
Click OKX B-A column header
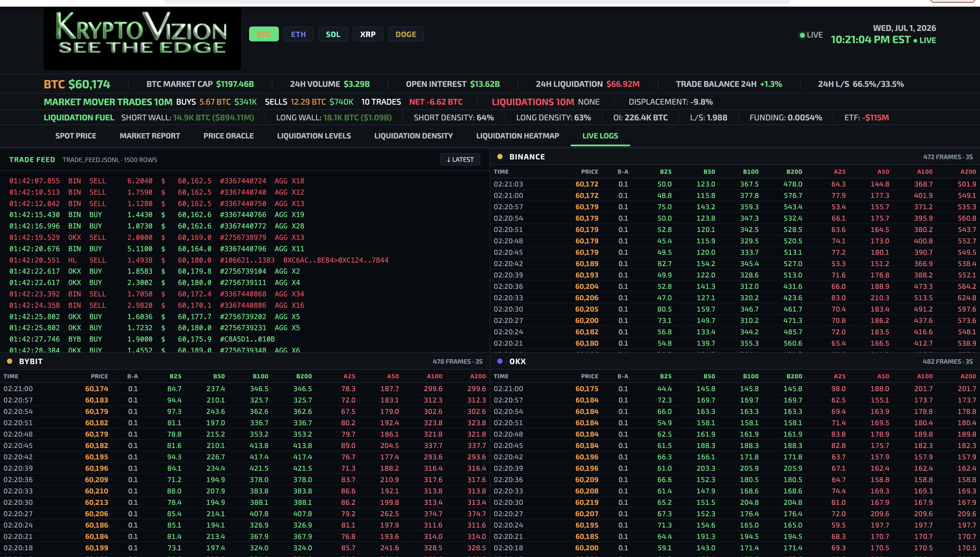[x=623, y=377]
